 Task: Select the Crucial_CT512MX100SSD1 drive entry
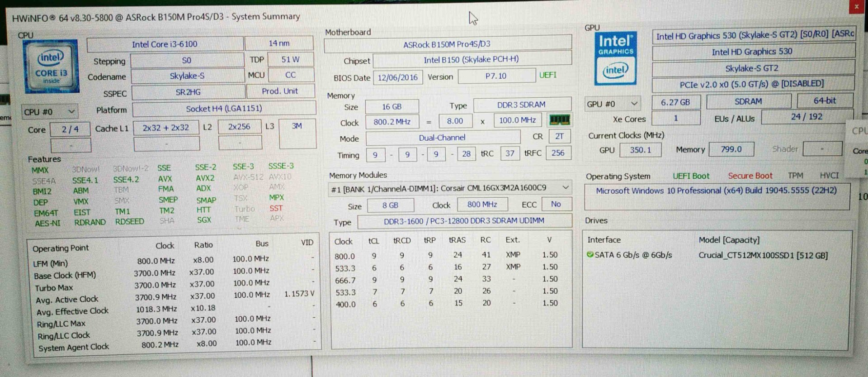point(763,256)
